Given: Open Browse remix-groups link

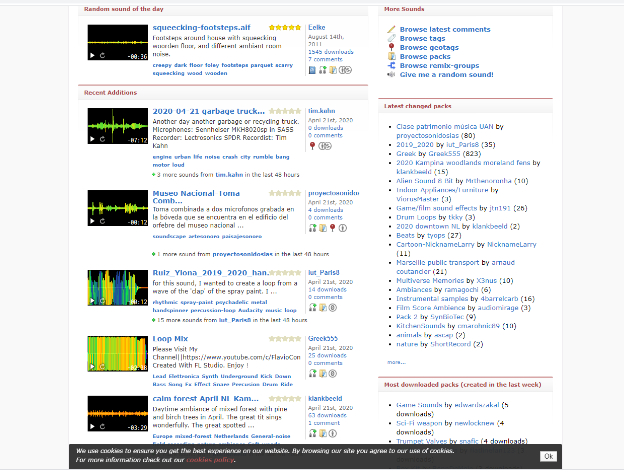Looking at the screenshot, I should click(x=439, y=66).
